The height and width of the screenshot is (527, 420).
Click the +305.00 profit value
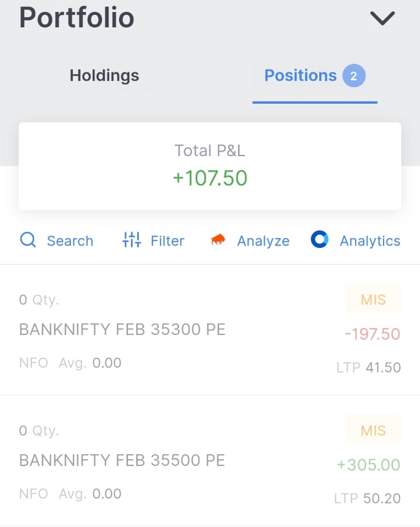click(x=369, y=465)
